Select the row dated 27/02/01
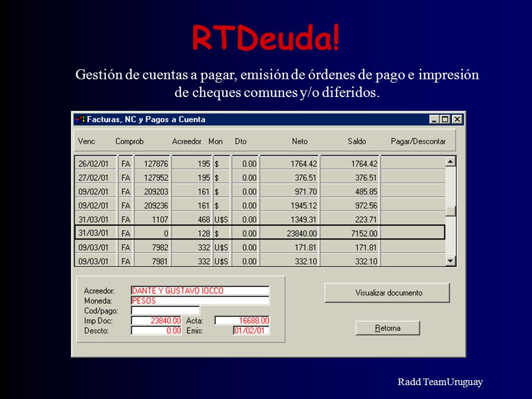This screenshot has width=532, height=399. click(260, 177)
